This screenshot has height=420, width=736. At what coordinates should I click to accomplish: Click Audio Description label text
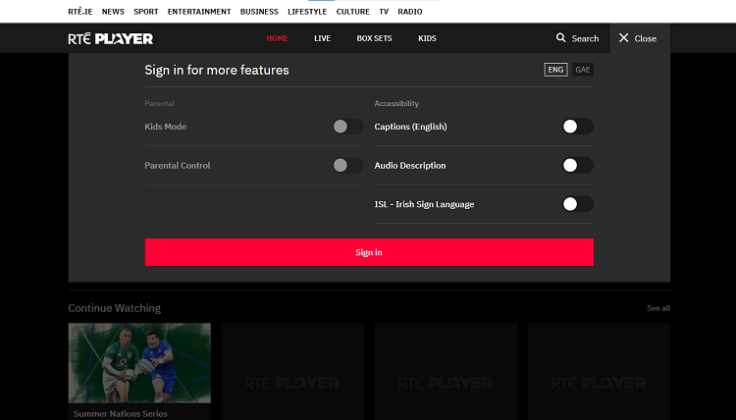[x=410, y=166]
